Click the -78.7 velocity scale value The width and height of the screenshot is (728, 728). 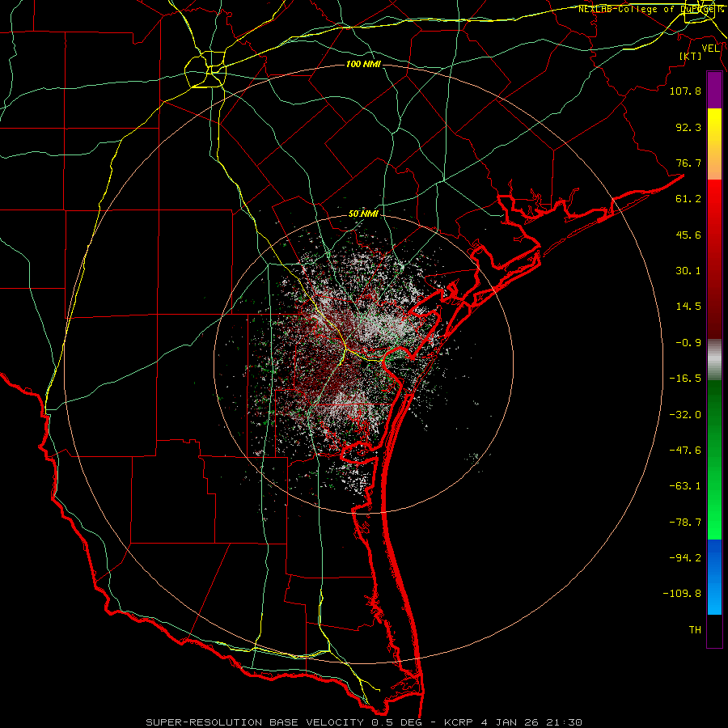point(685,523)
